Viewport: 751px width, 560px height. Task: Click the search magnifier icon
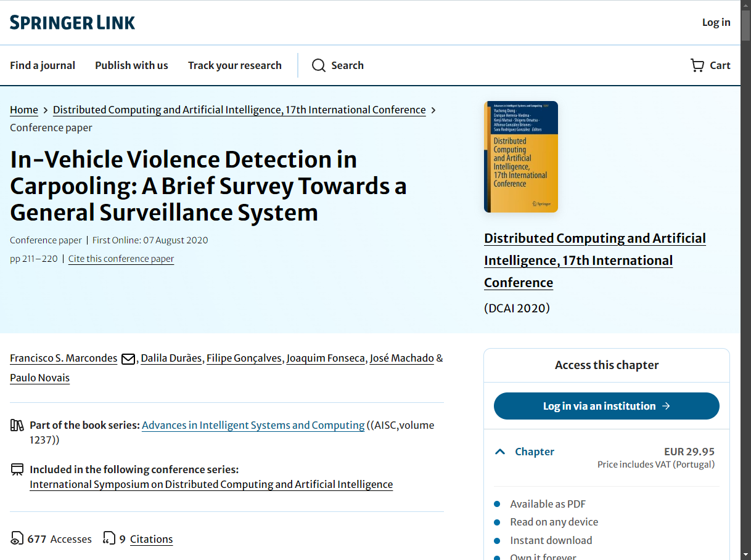(318, 65)
